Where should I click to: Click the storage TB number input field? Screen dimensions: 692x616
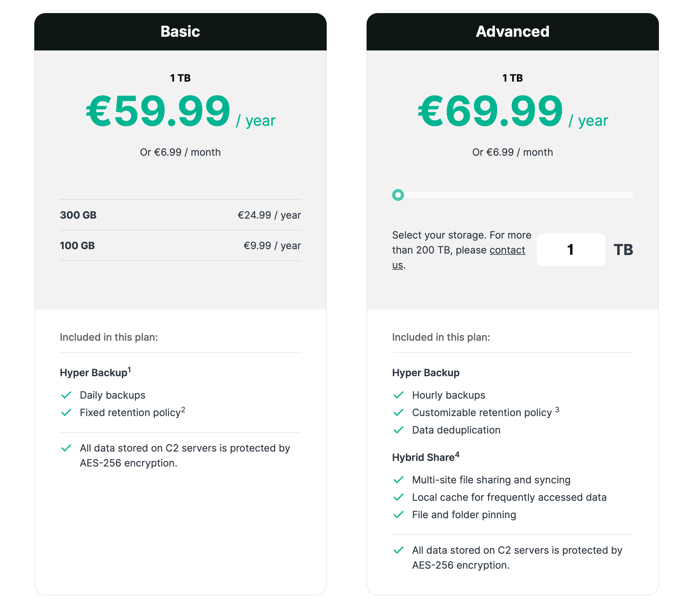tap(570, 250)
